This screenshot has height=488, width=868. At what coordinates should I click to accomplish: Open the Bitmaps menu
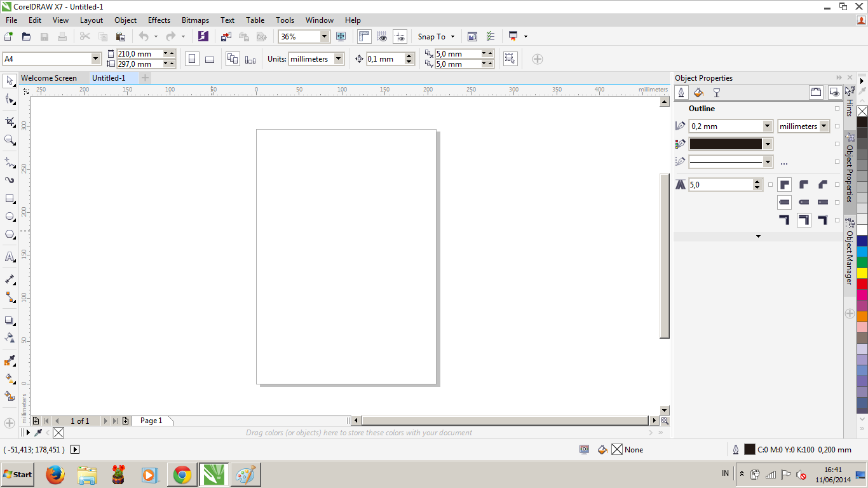click(195, 20)
